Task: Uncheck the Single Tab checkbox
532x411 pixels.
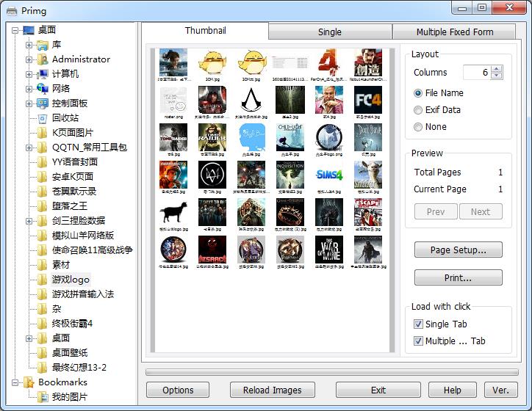Action: 418,324
